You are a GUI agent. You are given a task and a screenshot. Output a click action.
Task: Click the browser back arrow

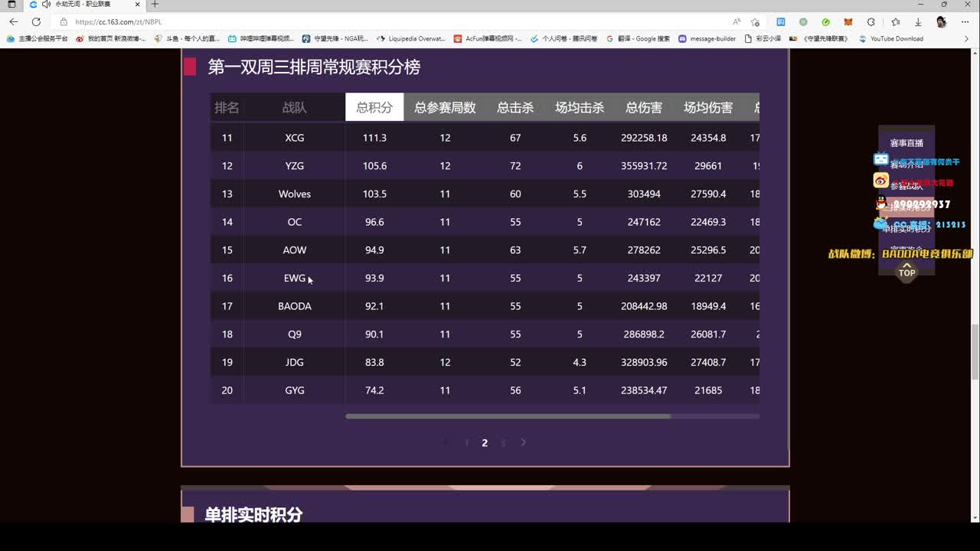pyautogui.click(x=13, y=22)
